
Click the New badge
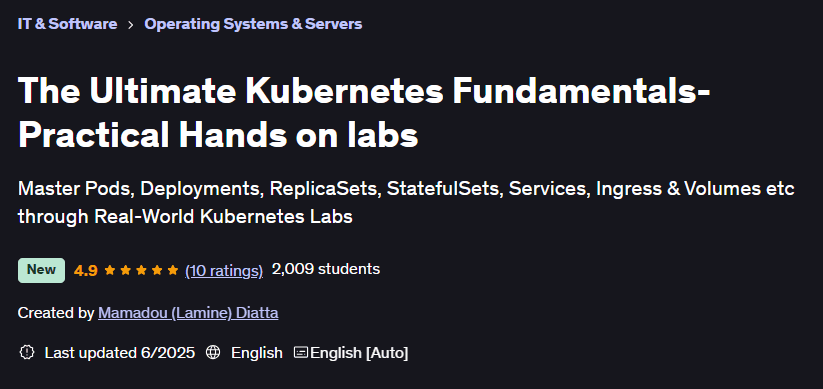(x=41, y=270)
